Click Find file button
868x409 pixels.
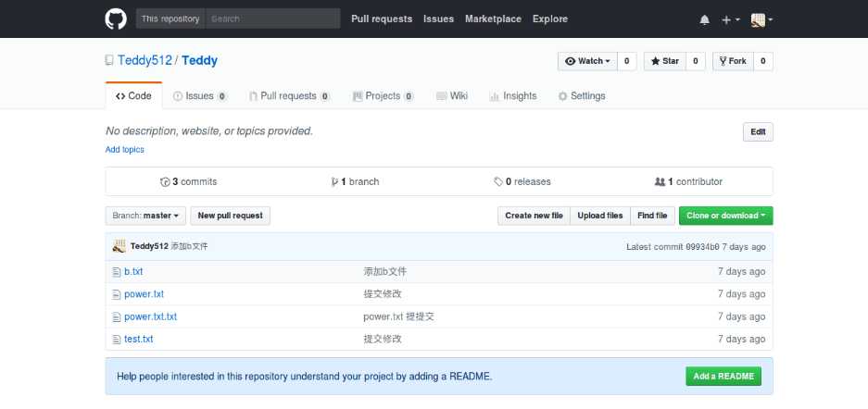(653, 216)
